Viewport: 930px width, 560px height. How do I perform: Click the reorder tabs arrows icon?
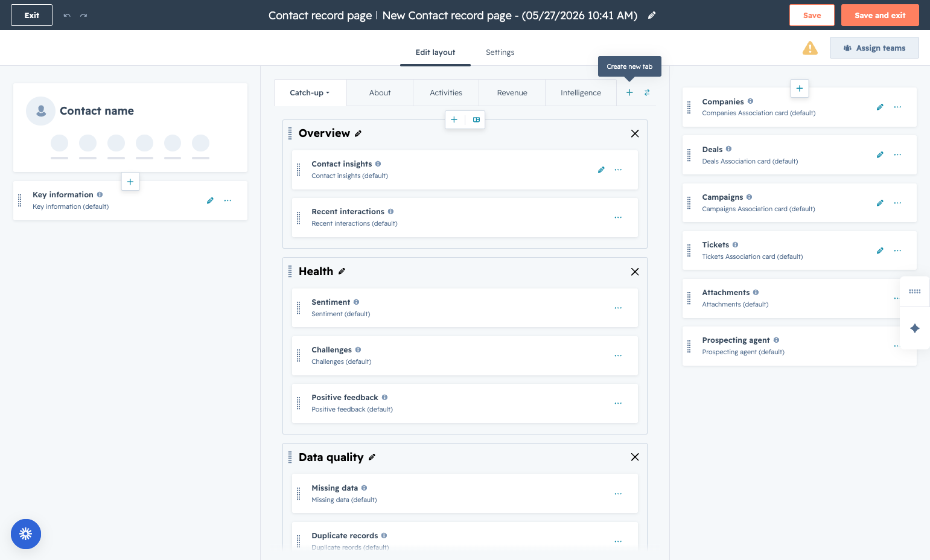coord(647,92)
